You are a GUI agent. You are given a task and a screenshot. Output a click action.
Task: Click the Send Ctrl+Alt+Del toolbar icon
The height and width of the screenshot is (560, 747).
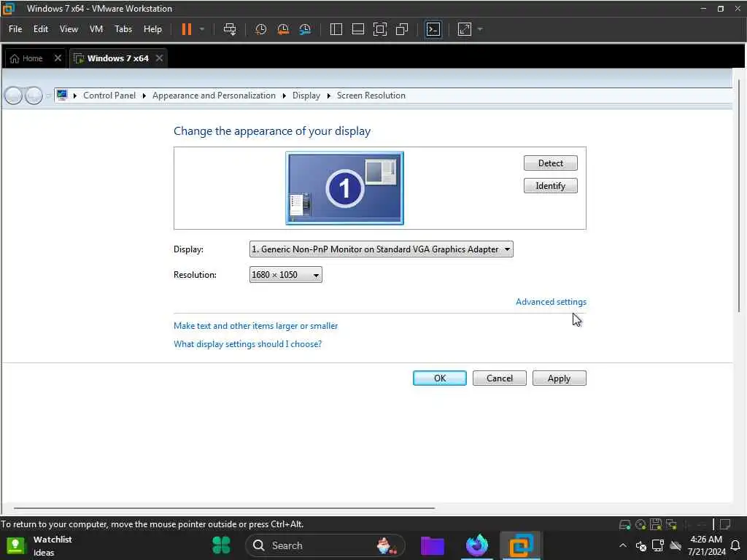(x=230, y=29)
